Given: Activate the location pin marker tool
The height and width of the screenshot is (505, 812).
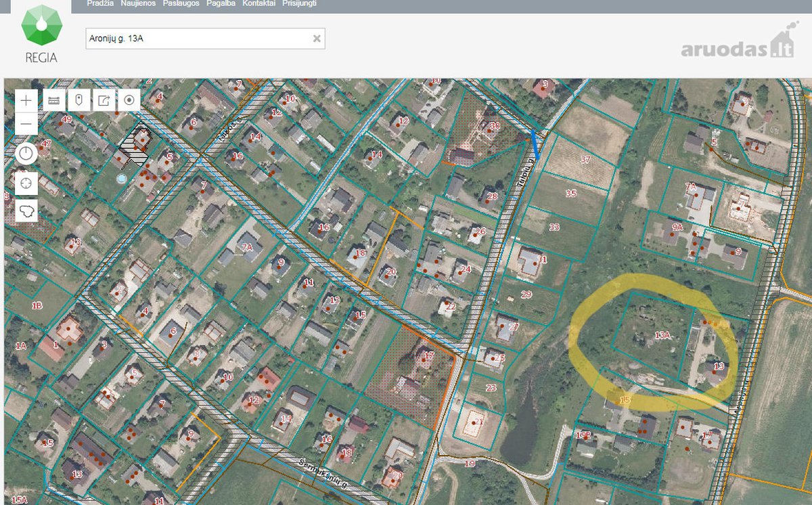Looking at the screenshot, I should click(79, 101).
